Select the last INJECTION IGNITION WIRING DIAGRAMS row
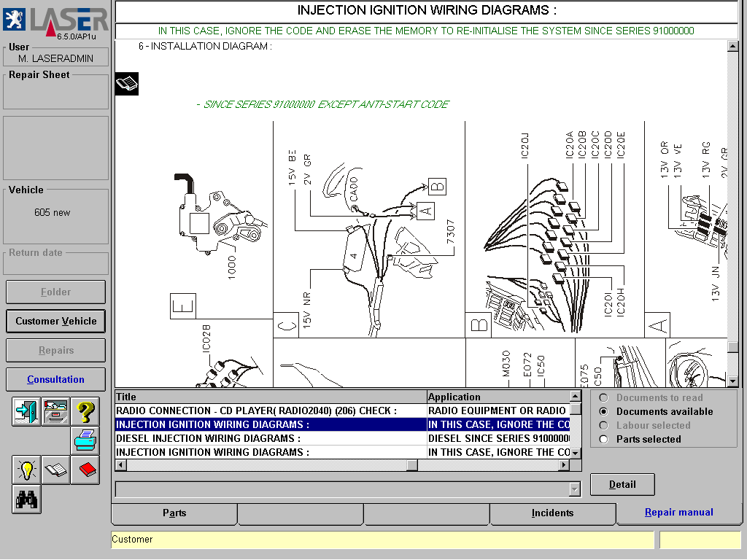This screenshot has width=747, height=560. click(x=343, y=452)
